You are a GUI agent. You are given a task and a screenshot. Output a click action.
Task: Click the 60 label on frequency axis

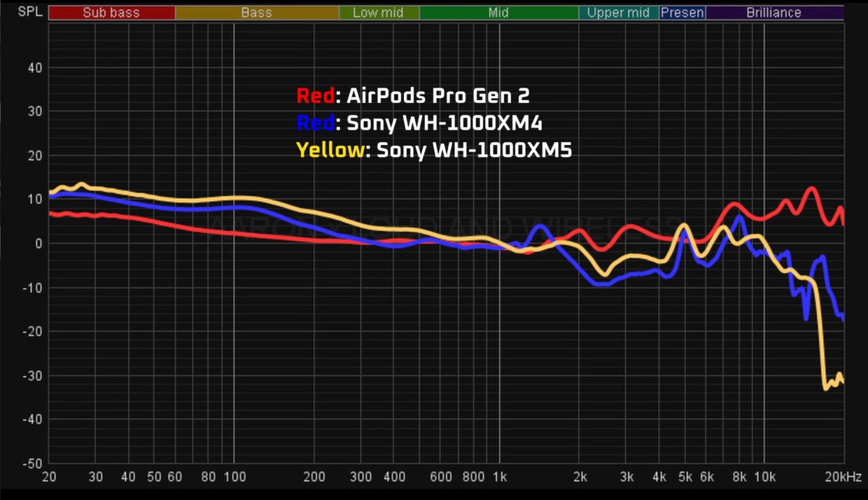pyautogui.click(x=176, y=477)
